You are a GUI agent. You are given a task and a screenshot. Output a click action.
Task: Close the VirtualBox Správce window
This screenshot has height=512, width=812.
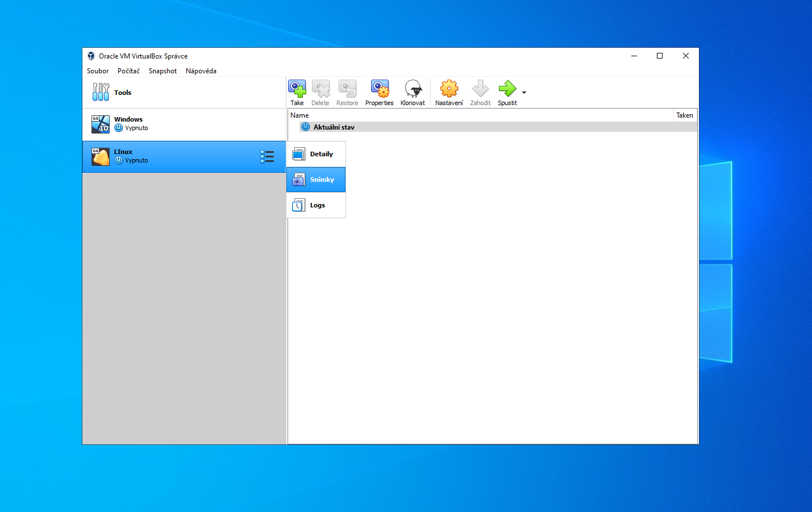click(x=686, y=56)
